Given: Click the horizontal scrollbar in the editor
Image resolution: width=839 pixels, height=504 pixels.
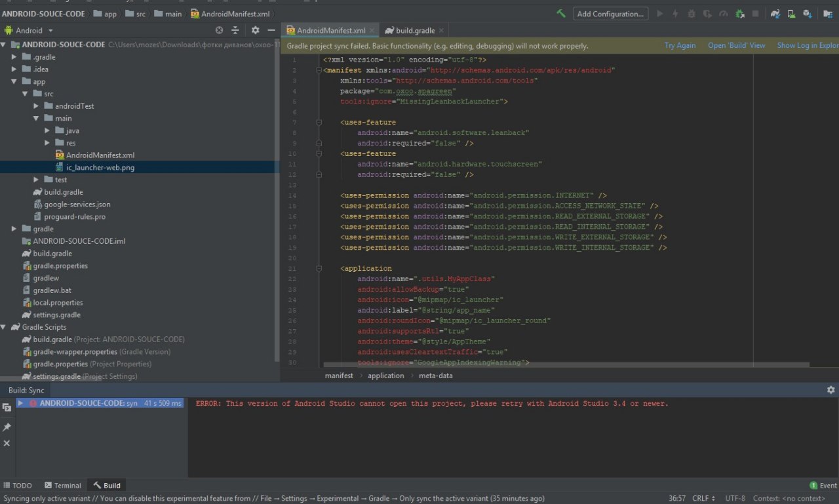Looking at the screenshot, I should [x=566, y=364].
